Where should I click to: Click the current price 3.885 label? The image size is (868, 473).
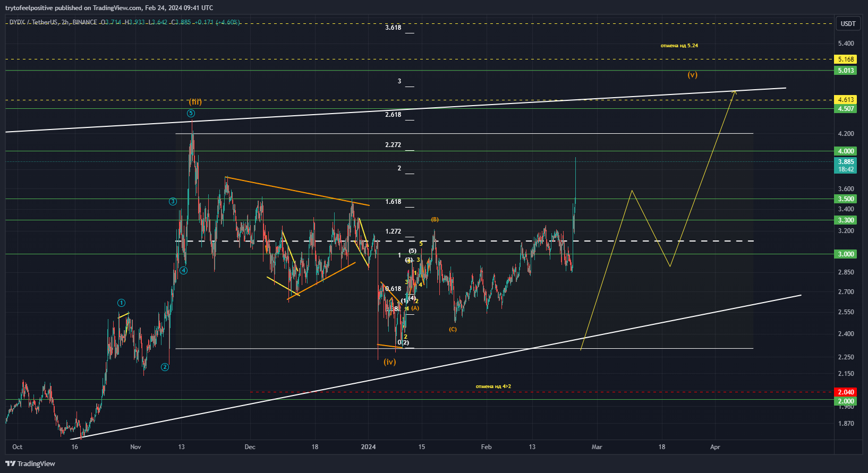[846, 162]
